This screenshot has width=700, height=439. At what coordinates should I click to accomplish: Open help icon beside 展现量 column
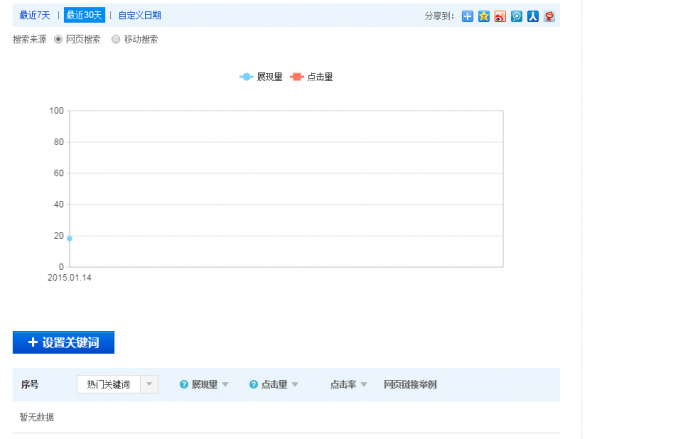click(x=184, y=385)
